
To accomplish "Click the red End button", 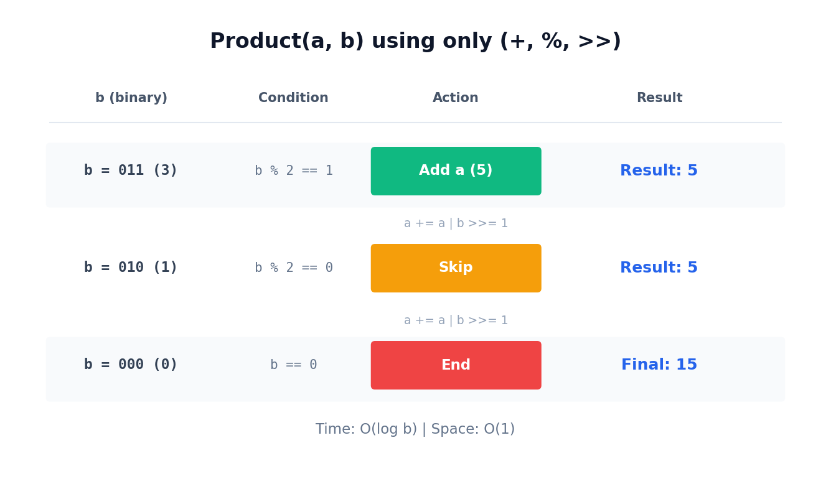I will tap(456, 365).
